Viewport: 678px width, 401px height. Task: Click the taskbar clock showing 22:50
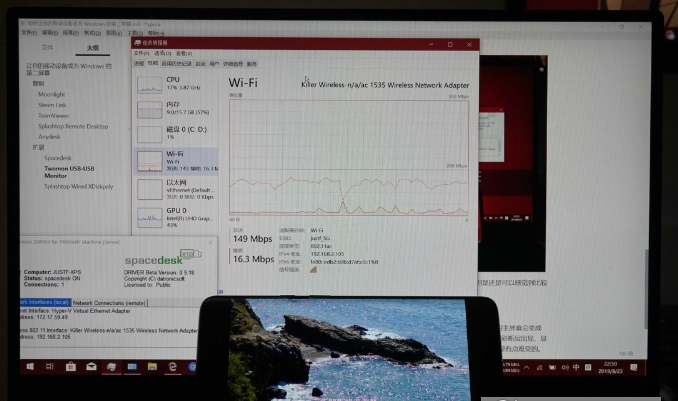[611, 367]
